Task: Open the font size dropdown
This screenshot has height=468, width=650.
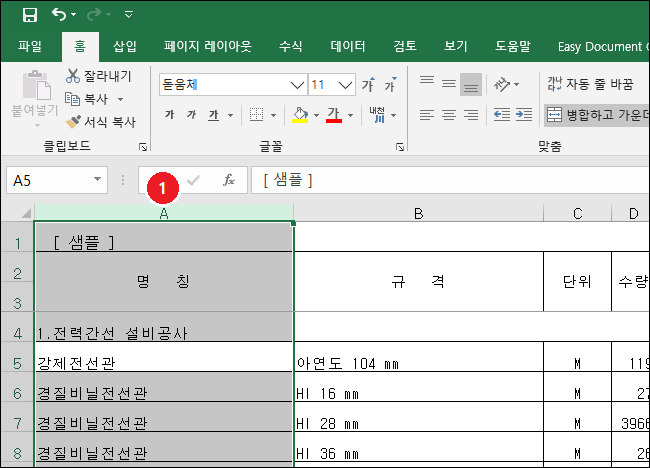Action: tap(346, 85)
